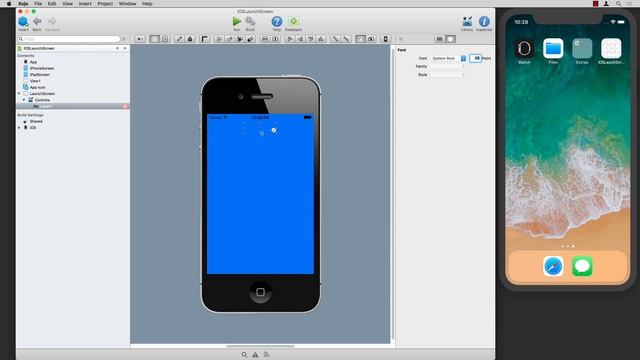Open Help via the blue question mark

point(277,21)
